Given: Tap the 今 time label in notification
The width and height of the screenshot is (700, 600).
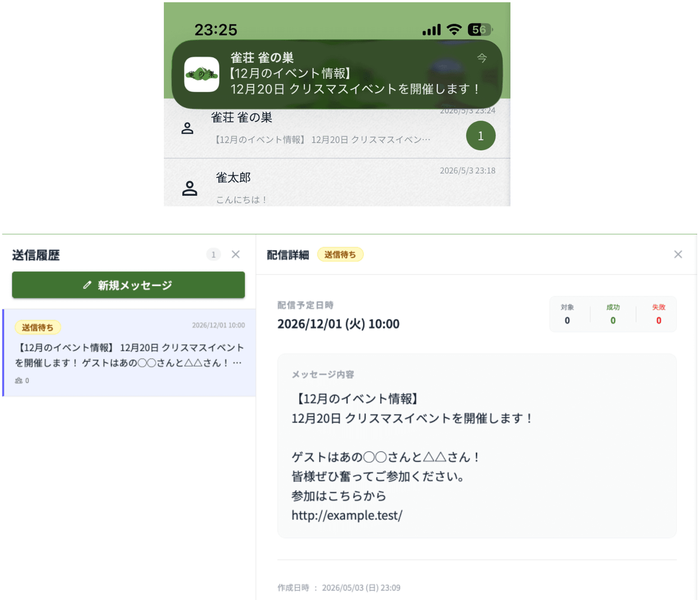Looking at the screenshot, I should pyautogui.click(x=482, y=58).
